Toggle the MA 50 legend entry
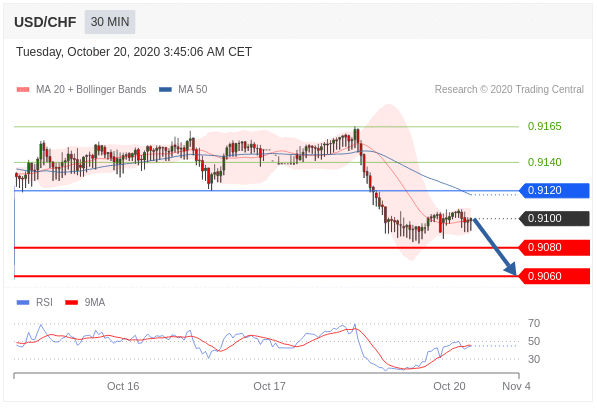This screenshot has height=409, width=597. (183, 89)
